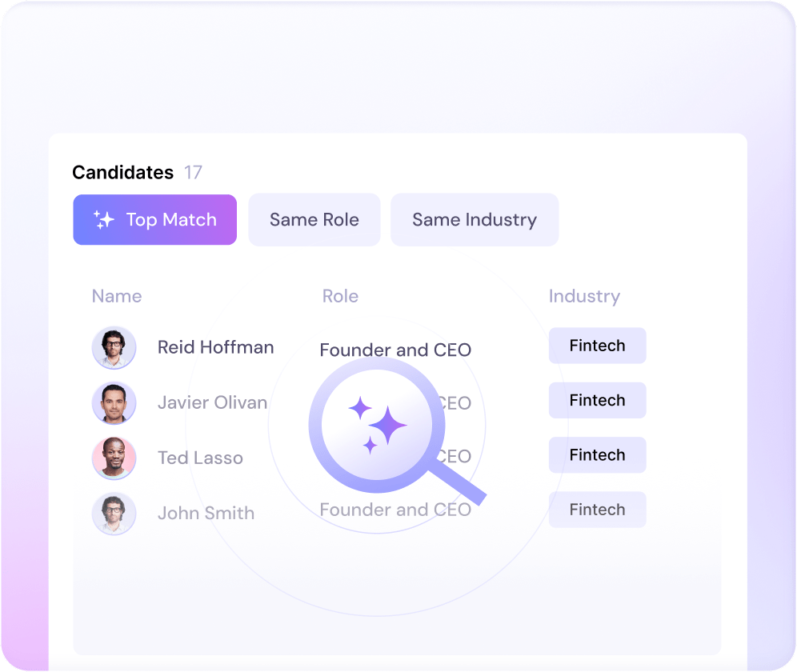Select Javier Olivan's Fintech industry tag
The height and width of the screenshot is (672, 797).
click(597, 400)
